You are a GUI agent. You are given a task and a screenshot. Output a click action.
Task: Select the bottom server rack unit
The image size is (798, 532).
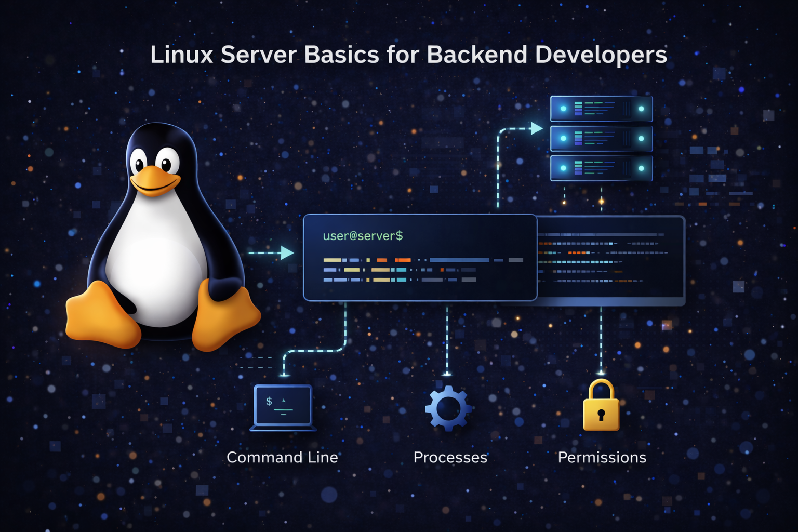click(x=601, y=168)
